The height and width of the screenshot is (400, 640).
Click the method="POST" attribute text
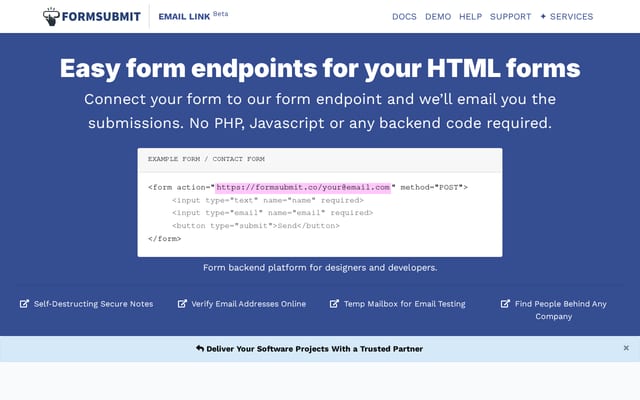coord(431,187)
